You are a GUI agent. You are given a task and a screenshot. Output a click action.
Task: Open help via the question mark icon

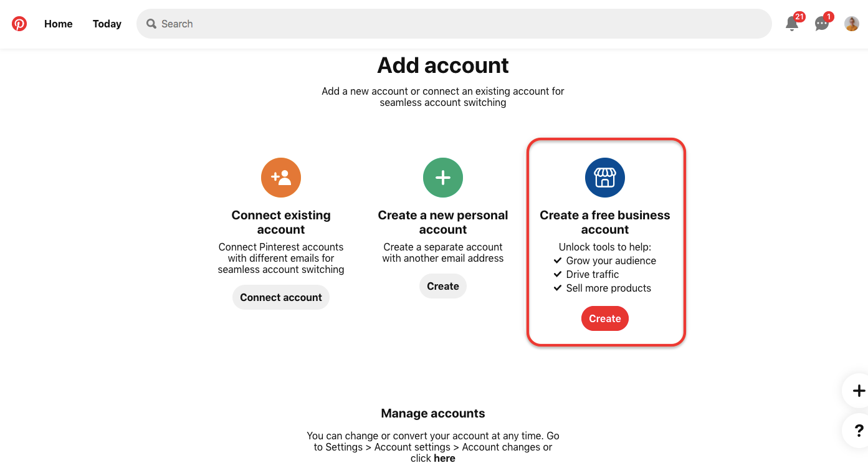(859, 431)
